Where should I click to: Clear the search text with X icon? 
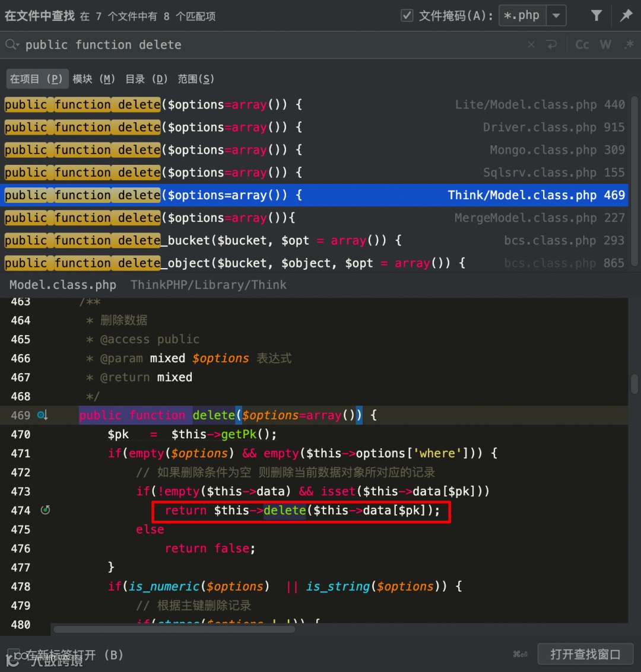pos(531,44)
